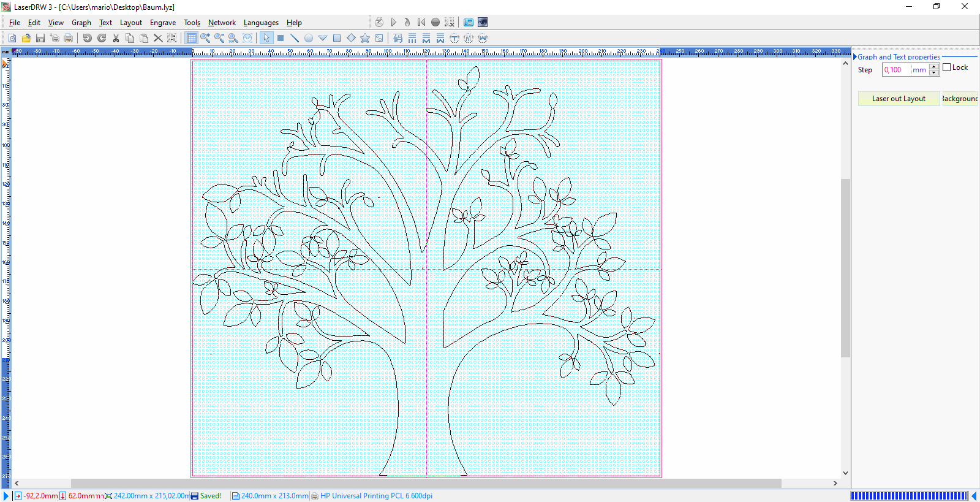
Task: Click the play start engraving icon
Action: coord(393,22)
